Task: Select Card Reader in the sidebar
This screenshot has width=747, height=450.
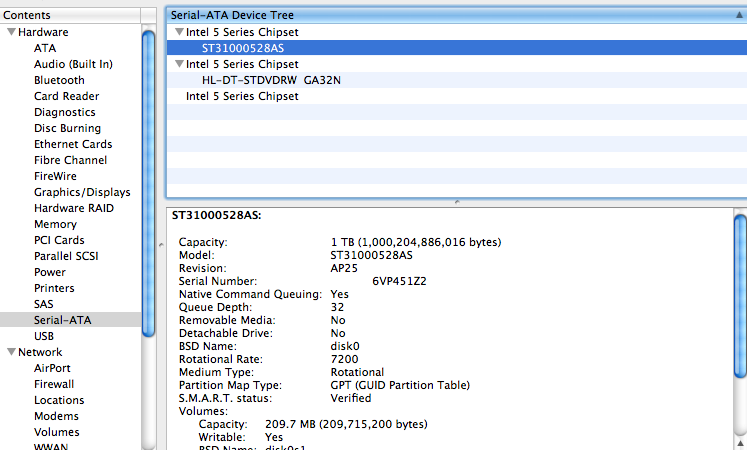Action: click(66, 96)
